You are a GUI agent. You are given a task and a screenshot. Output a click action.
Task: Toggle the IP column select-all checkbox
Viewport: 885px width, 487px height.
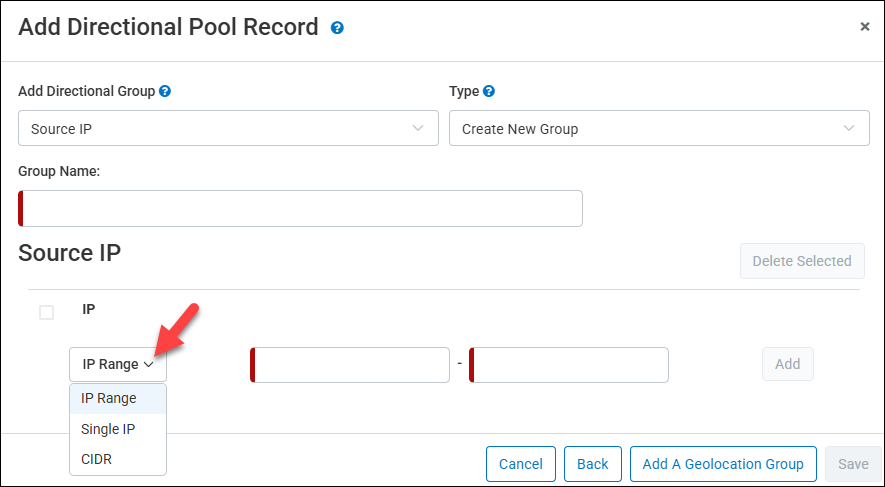[46, 313]
